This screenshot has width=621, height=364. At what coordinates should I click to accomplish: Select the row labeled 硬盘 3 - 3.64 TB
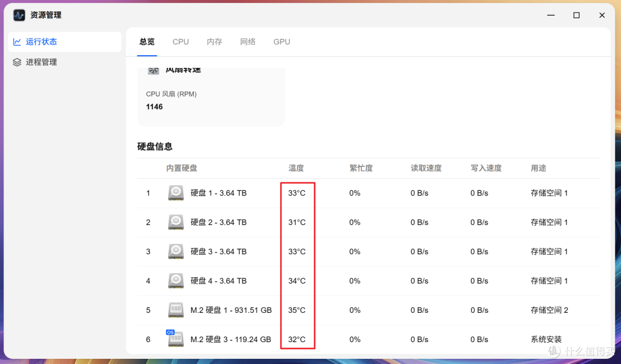(x=368, y=251)
